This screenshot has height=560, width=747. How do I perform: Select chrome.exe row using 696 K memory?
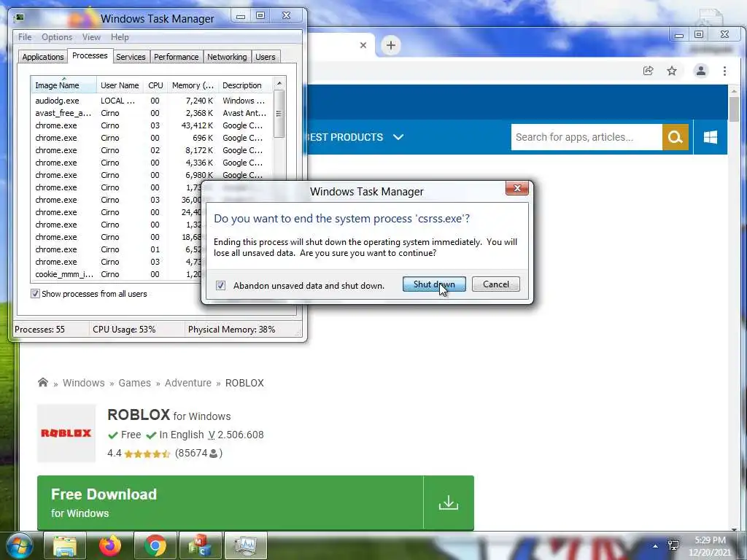point(152,138)
